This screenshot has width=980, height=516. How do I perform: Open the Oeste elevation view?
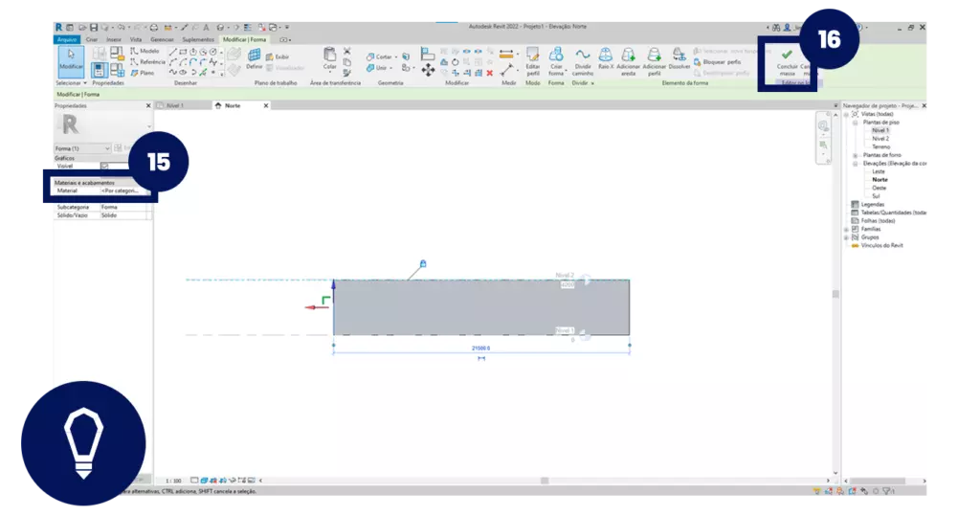pyautogui.click(x=879, y=188)
